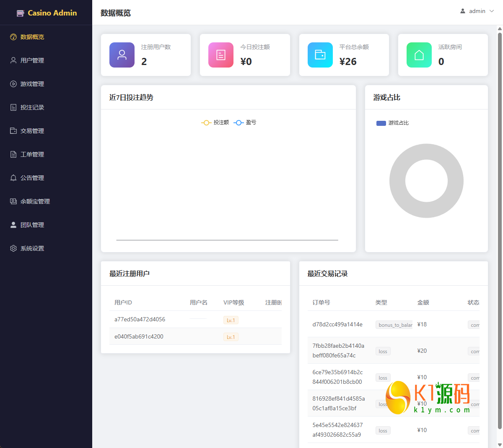Click the green 活跃房间 house card icon
This screenshot has height=448, width=503.
pos(419,55)
